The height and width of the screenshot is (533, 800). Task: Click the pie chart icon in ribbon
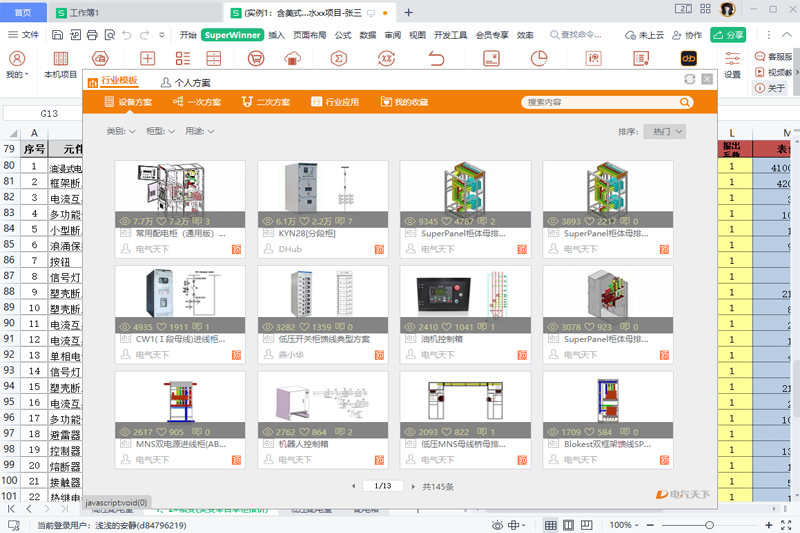539,59
